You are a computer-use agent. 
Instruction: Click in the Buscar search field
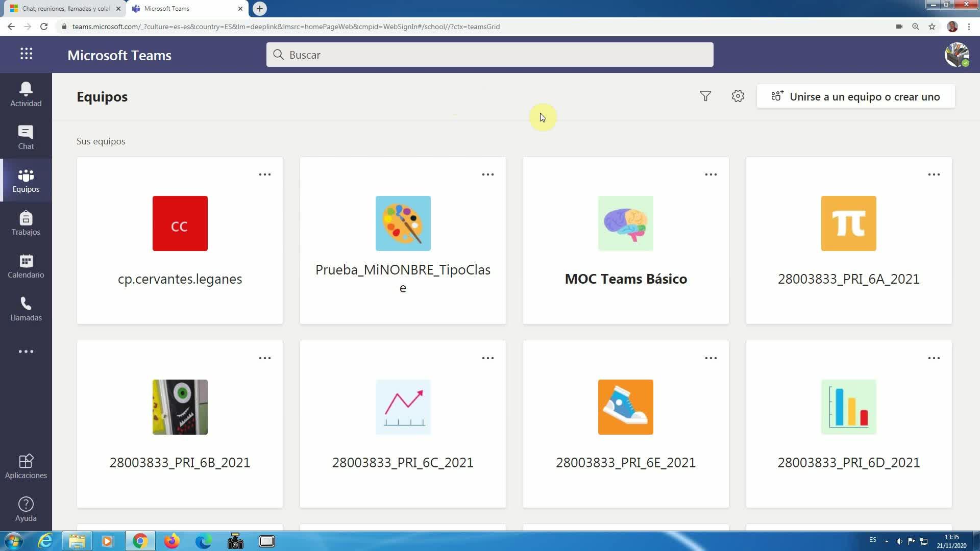click(489, 55)
